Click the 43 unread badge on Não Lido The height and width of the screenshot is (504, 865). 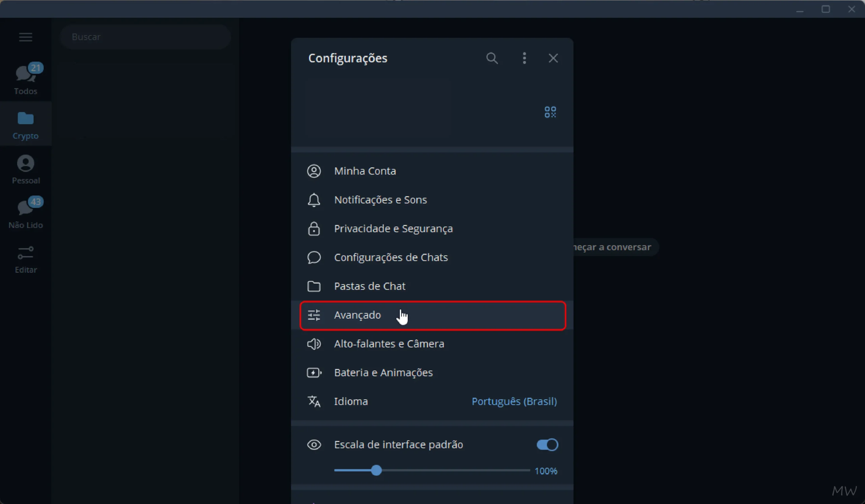click(x=36, y=202)
